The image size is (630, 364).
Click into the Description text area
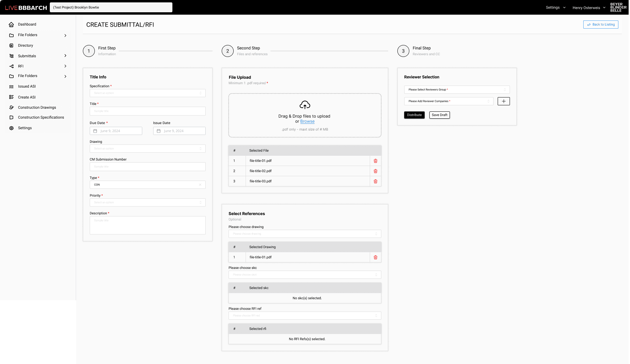(147, 225)
